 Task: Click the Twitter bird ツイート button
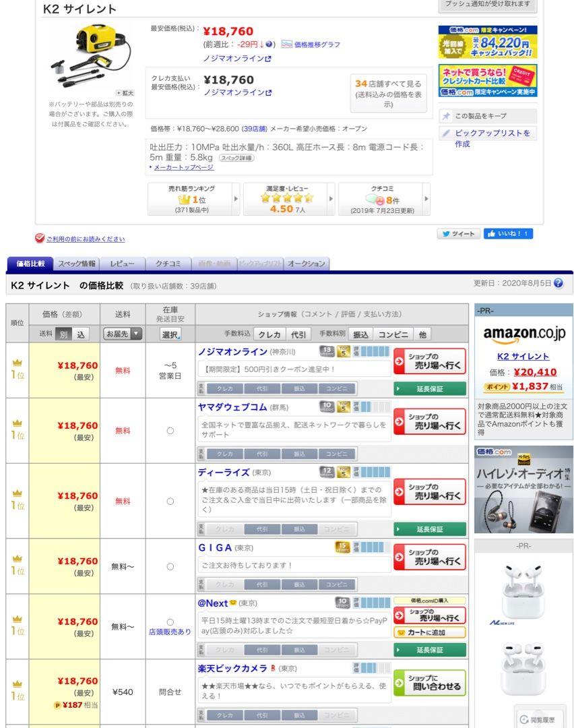coord(458,233)
